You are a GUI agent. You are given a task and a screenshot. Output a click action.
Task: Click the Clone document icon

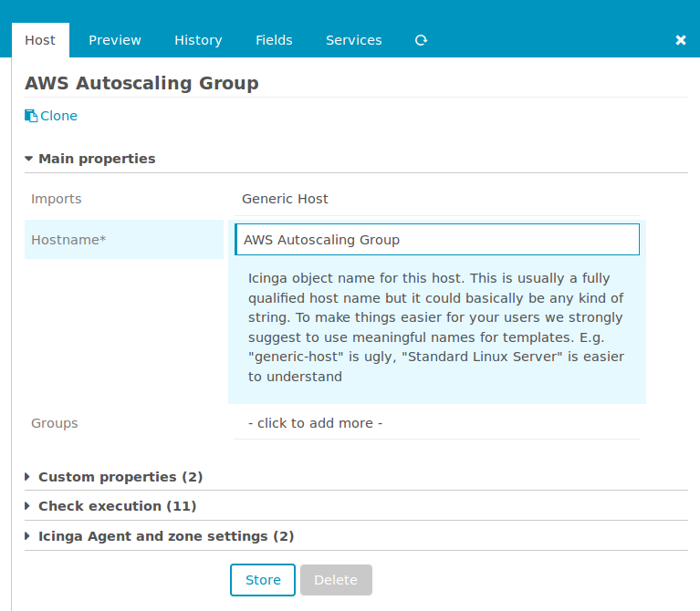pos(31,116)
